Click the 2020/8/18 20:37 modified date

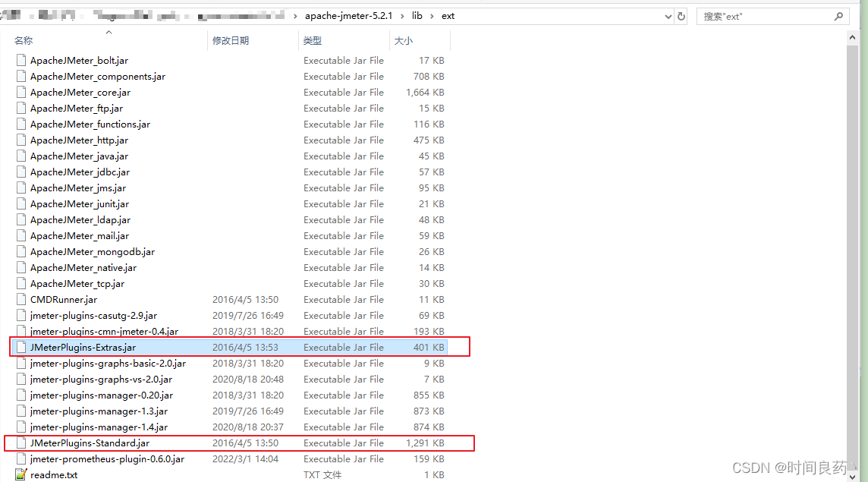coord(248,427)
